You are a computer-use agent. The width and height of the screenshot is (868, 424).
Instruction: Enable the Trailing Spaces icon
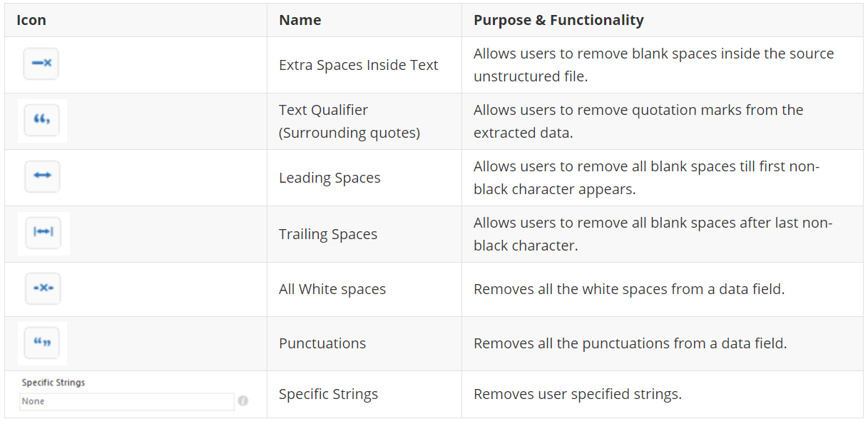click(x=43, y=233)
